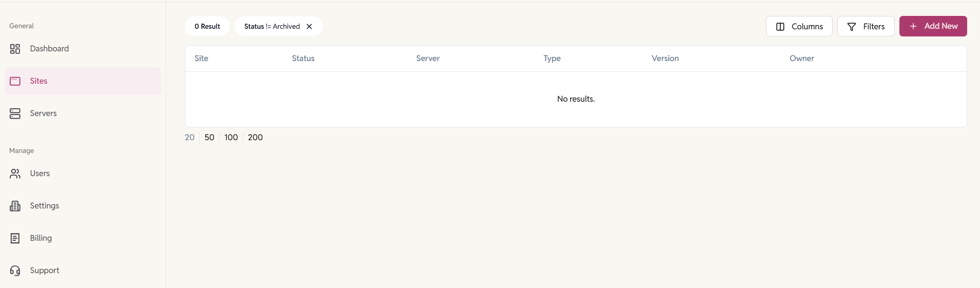Set page size to 20 rows
This screenshot has width=980, height=288.
pyautogui.click(x=189, y=138)
